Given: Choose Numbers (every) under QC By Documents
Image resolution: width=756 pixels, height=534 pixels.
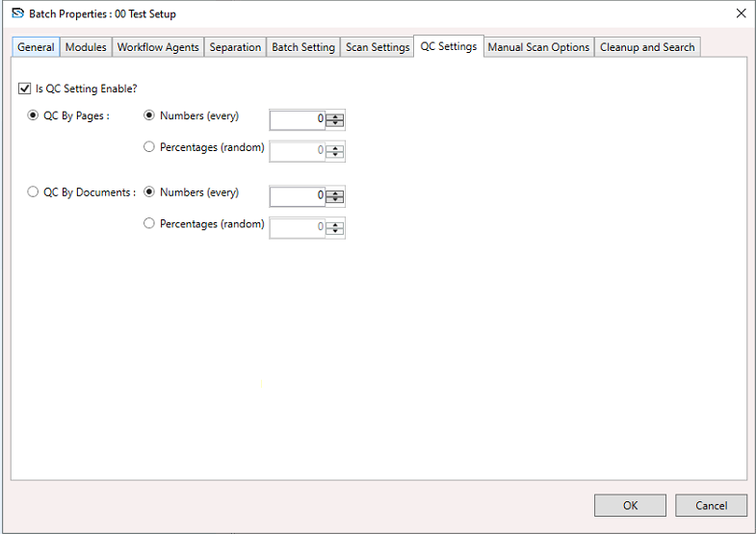Looking at the screenshot, I should click(149, 192).
